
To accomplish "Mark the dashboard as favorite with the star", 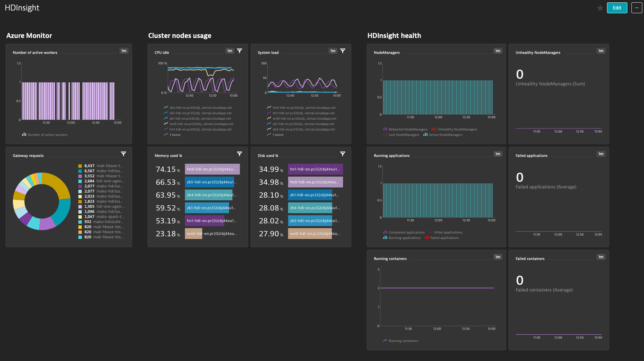I will point(600,8).
